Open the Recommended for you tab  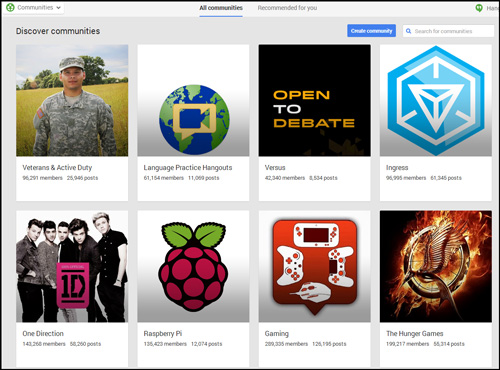pyautogui.click(x=287, y=8)
